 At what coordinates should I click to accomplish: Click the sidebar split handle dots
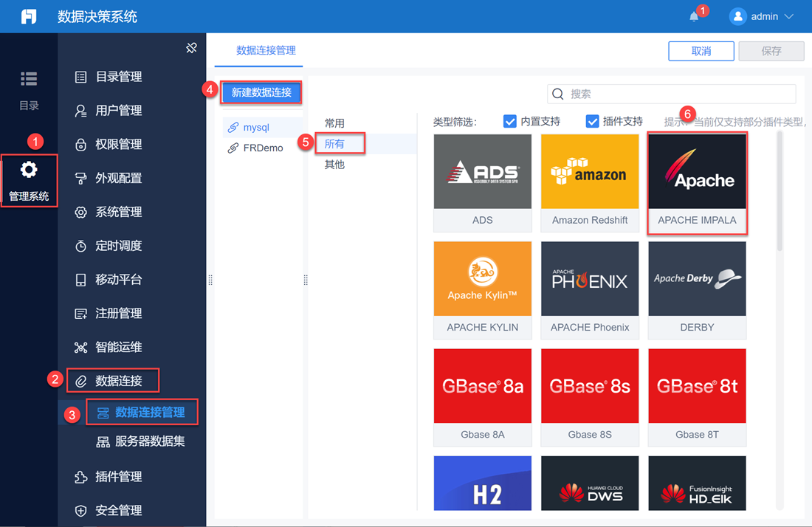tap(210, 280)
